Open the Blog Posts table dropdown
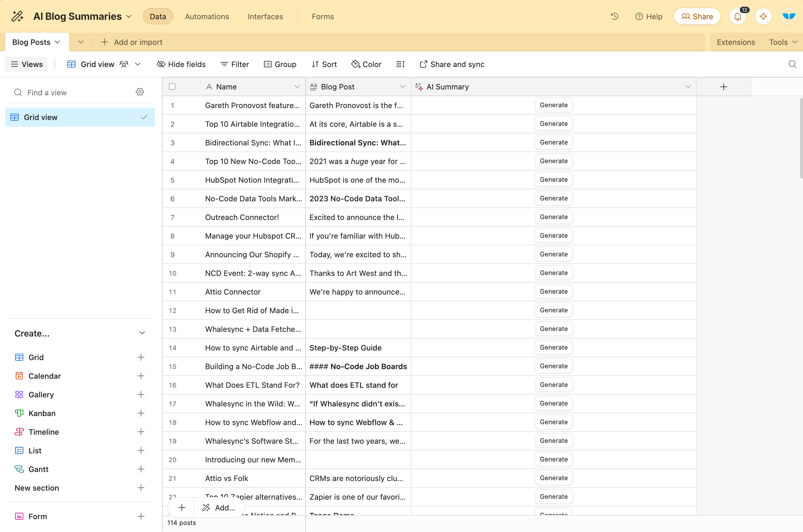 tap(57, 42)
